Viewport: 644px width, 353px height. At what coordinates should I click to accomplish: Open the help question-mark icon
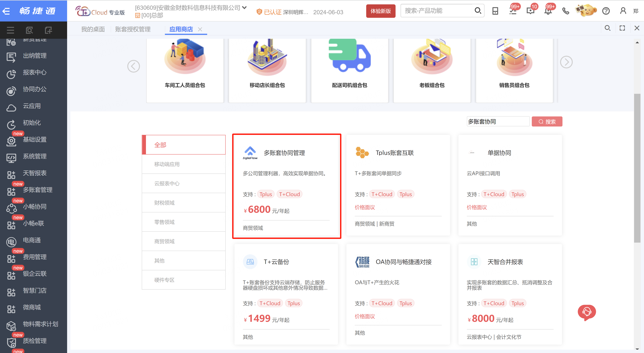point(606,11)
